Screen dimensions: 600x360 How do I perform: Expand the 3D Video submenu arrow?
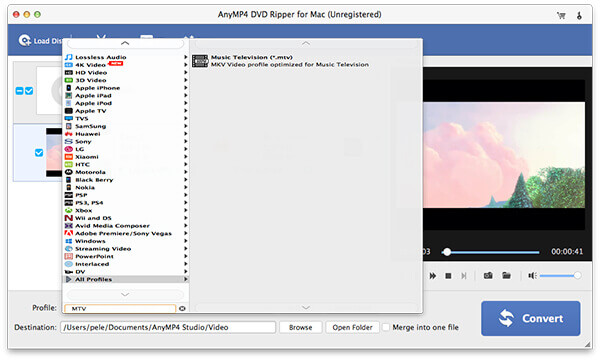click(186, 80)
